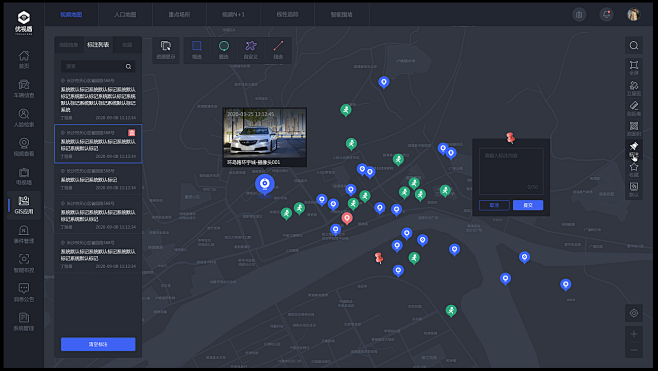The width and height of the screenshot is (658, 371).
Task: Focus the annotation content text area
Action: (511, 171)
